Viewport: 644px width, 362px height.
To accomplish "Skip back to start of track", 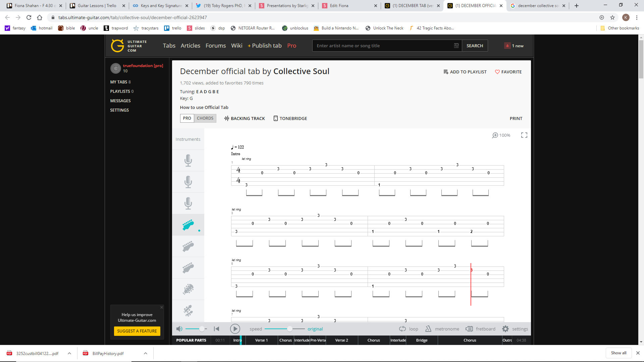I will click(217, 329).
